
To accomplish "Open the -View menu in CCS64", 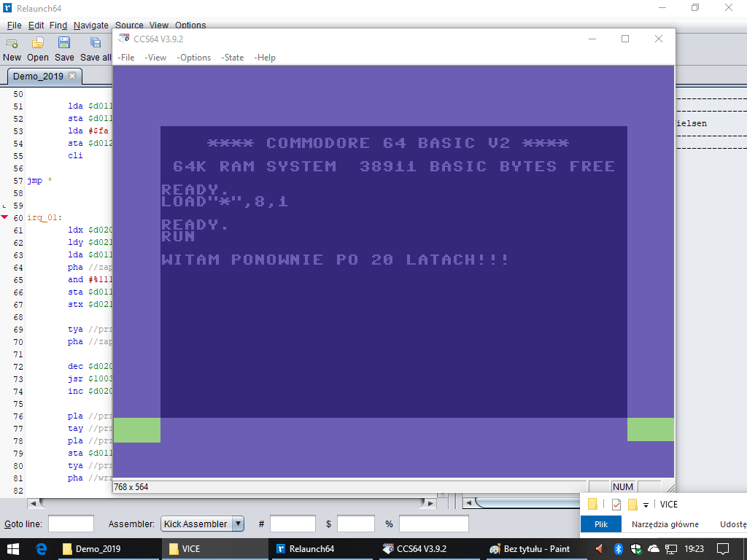I will (155, 58).
